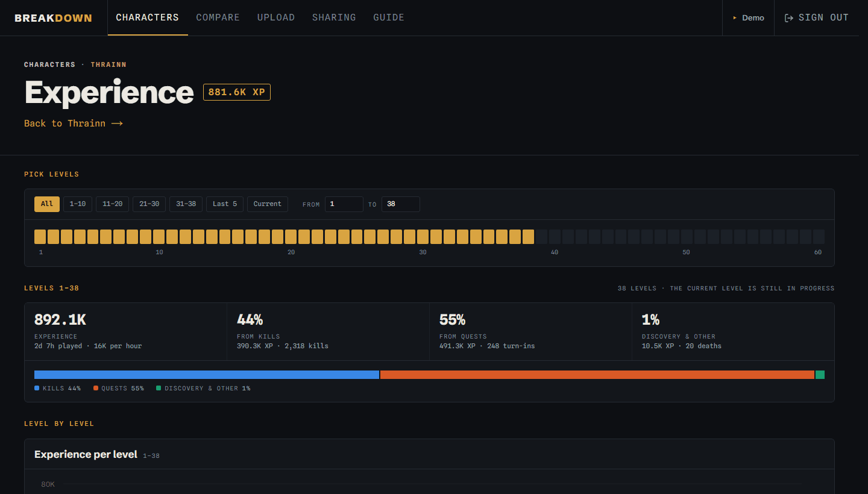Open the Upload tab
Viewport: 868px width, 494px height.
pyautogui.click(x=276, y=17)
